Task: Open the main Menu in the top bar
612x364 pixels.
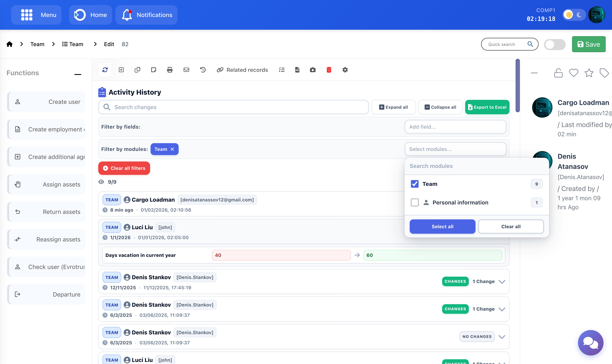Action: tap(36, 15)
